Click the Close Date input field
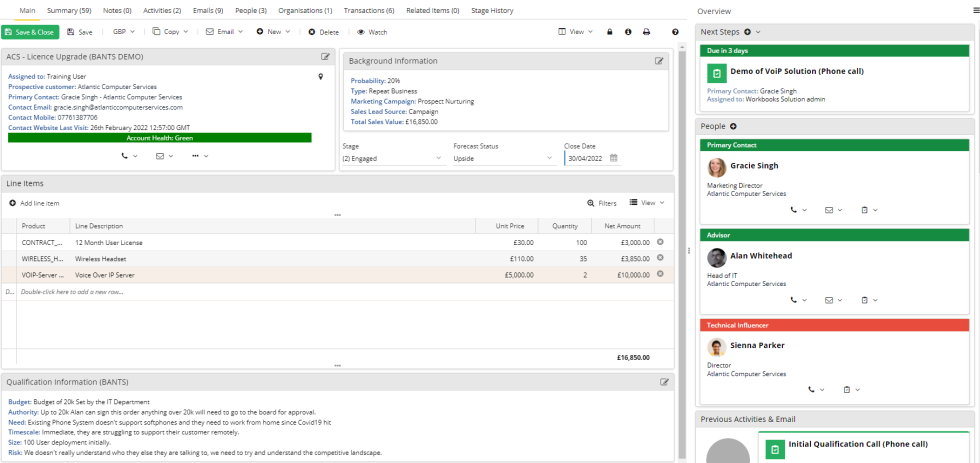This screenshot has height=463, width=980. pos(586,158)
